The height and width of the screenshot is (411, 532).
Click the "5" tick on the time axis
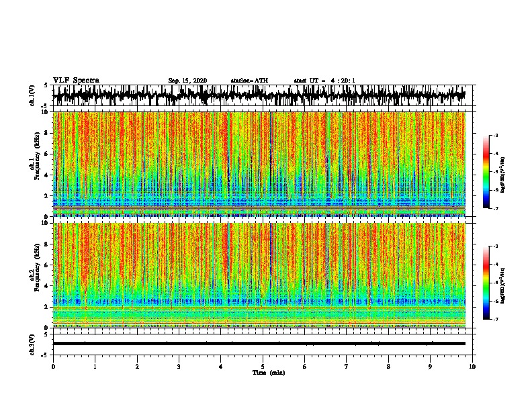263,367
